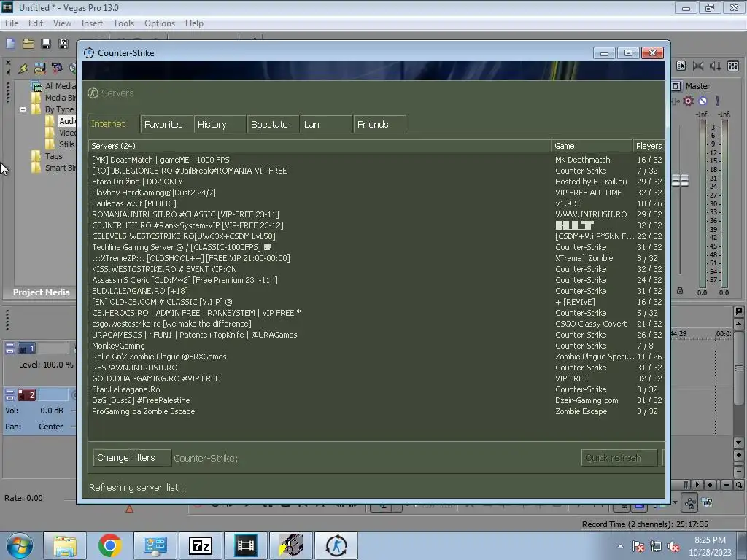Select audio track number 2 badge
Screen dimensions: 747x560
[27, 394]
